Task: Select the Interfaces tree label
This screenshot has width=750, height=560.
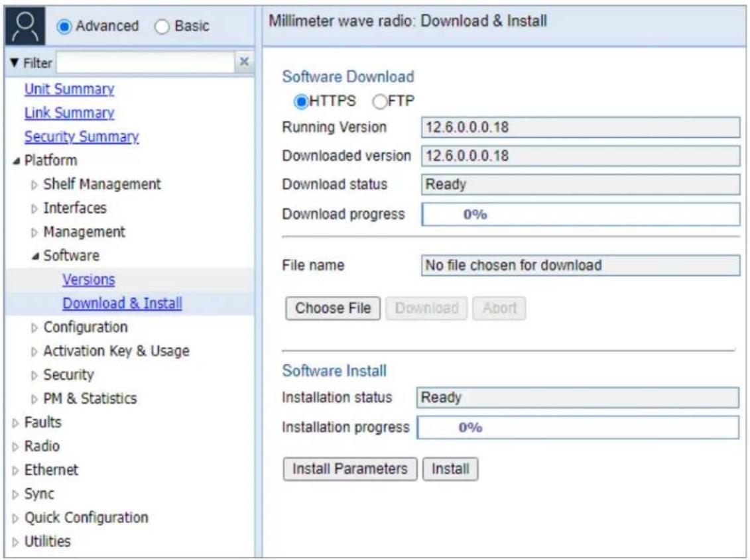Action: click(75, 208)
